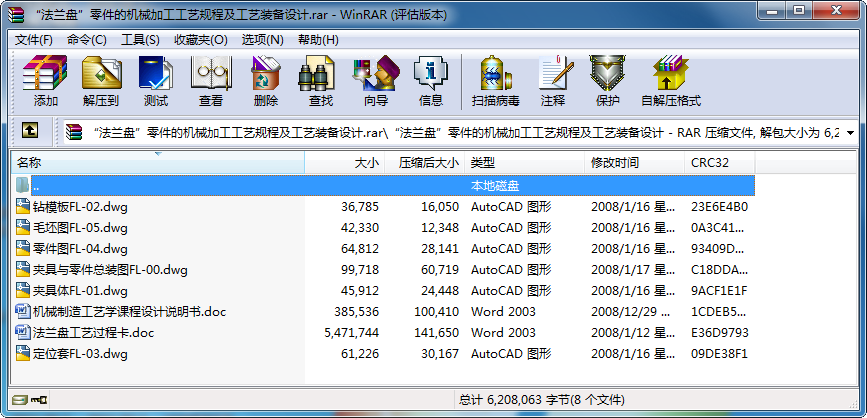Open the 文件(F) menu
The image size is (867, 418).
click(34, 40)
